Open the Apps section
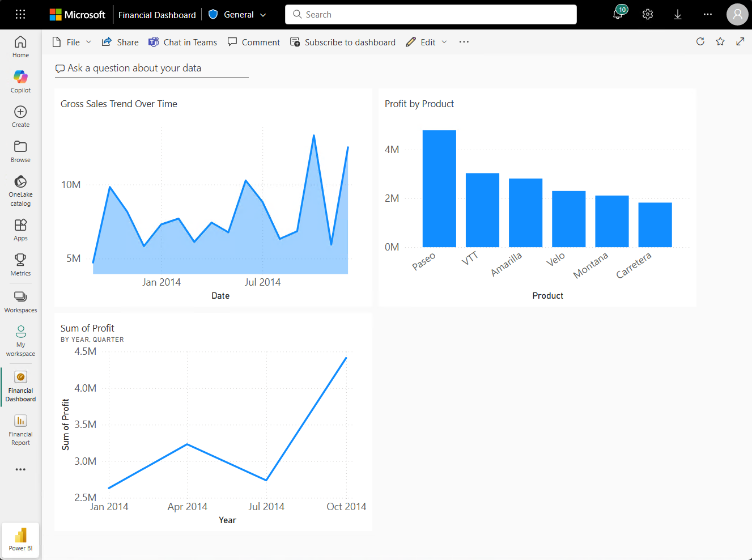This screenshot has width=752, height=560. 20,229
